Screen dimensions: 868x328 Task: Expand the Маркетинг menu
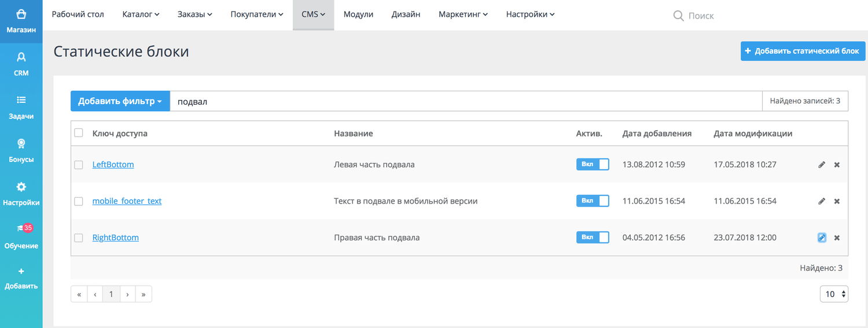tap(463, 14)
